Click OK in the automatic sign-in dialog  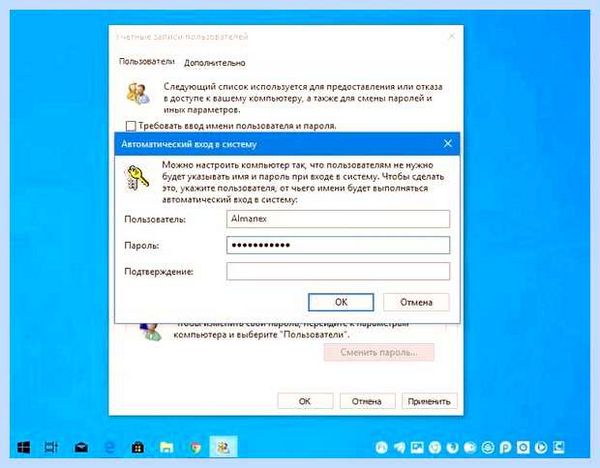(341, 302)
